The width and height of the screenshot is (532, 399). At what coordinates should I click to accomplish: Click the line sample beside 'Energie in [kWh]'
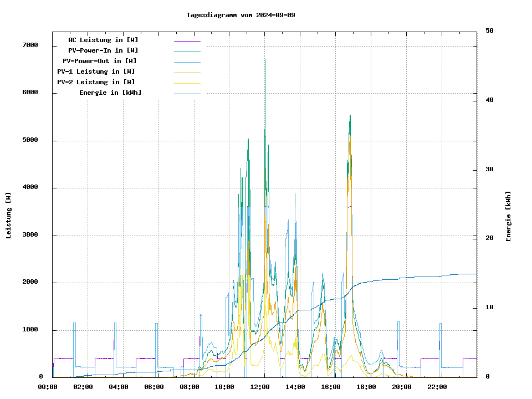[187, 94]
